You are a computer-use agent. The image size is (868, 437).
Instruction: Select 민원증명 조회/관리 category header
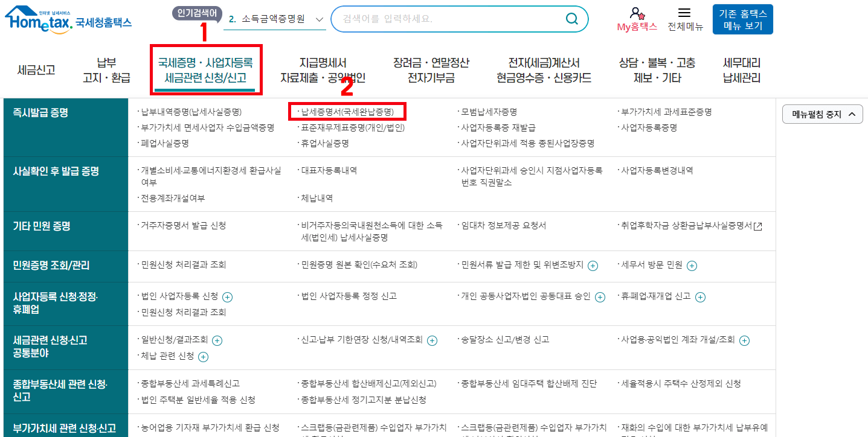51,265
